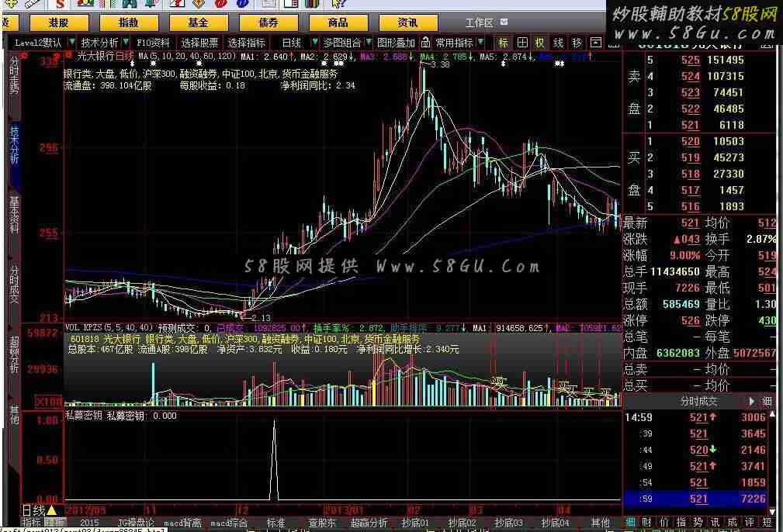Open the 日线 period dropdown arrow
Image resolution: width=783 pixels, height=532 pixels.
(314, 42)
